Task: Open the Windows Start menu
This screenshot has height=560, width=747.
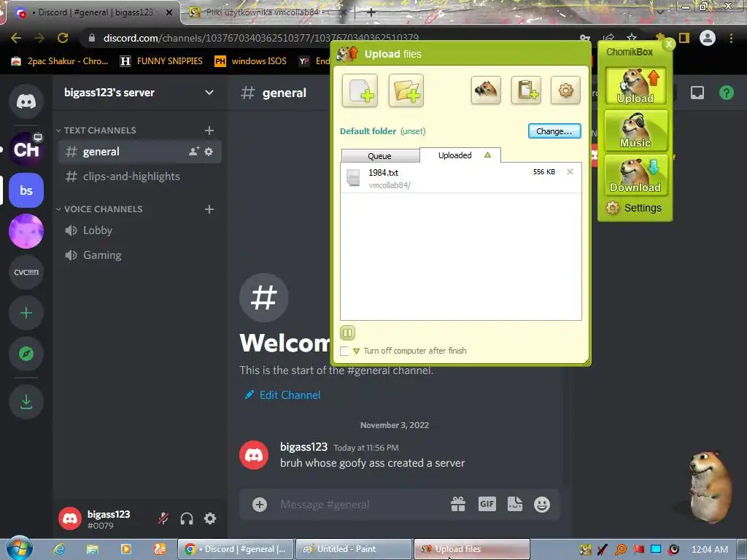Action: 20,549
